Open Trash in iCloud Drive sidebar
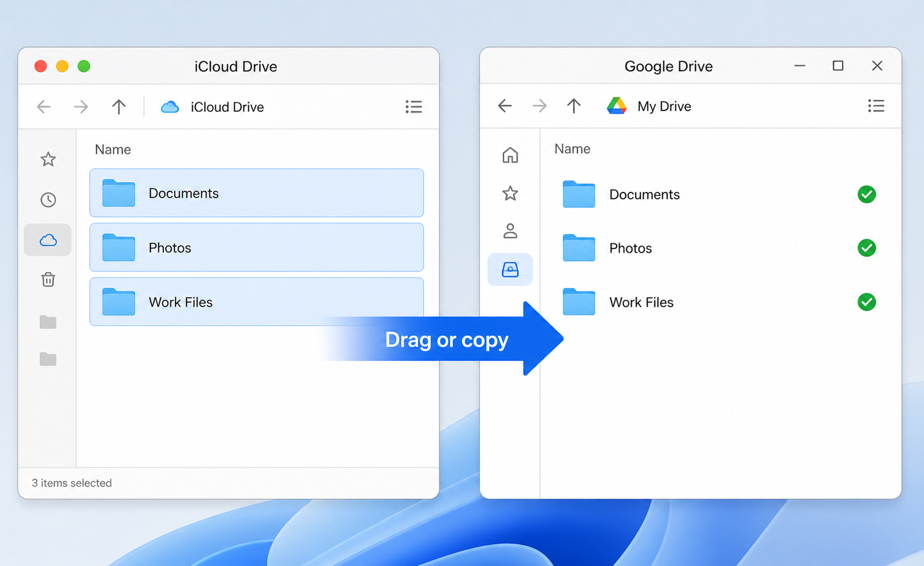The width and height of the screenshot is (924, 566). [48, 280]
